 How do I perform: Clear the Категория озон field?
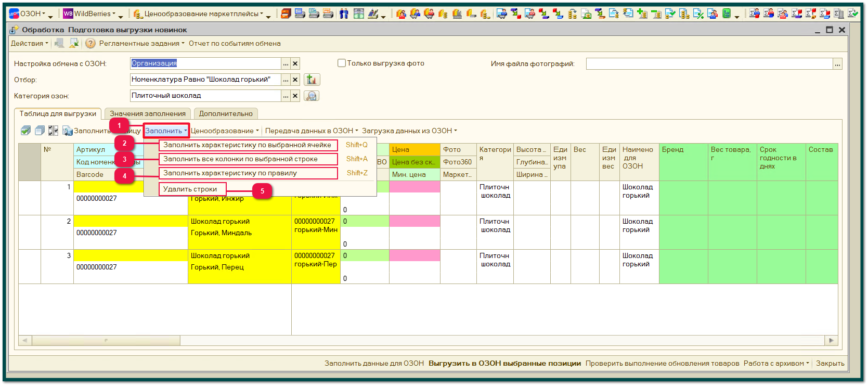(x=295, y=96)
